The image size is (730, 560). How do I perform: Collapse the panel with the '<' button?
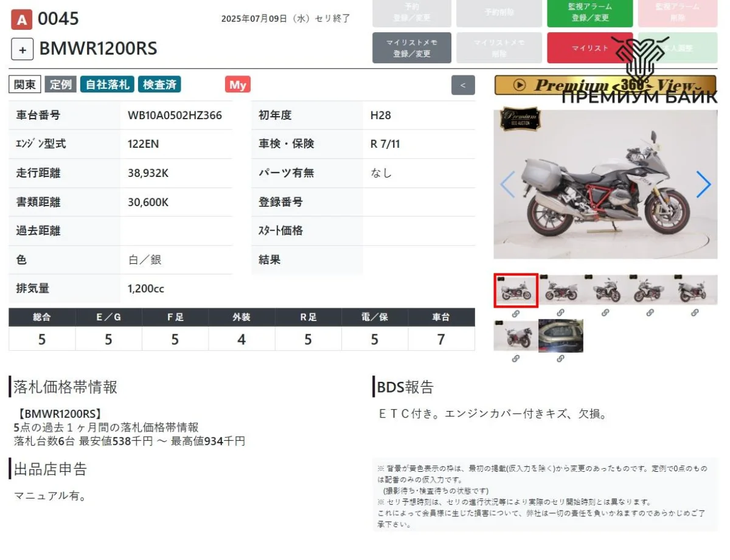pyautogui.click(x=463, y=85)
